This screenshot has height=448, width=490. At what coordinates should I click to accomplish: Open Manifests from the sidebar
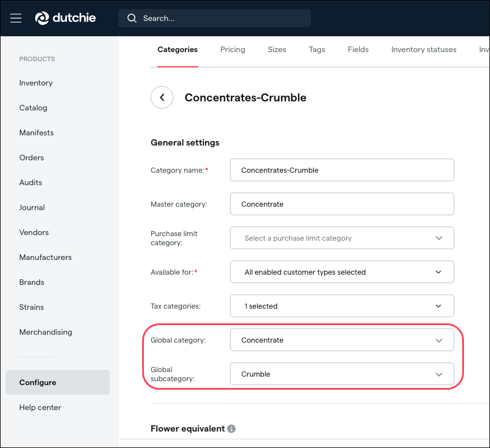[x=36, y=133]
